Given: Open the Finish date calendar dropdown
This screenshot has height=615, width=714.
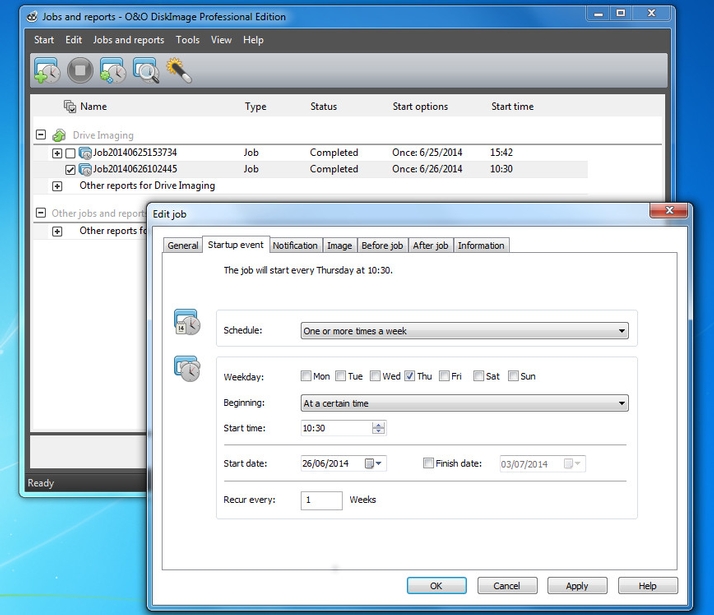Looking at the screenshot, I should [573, 464].
